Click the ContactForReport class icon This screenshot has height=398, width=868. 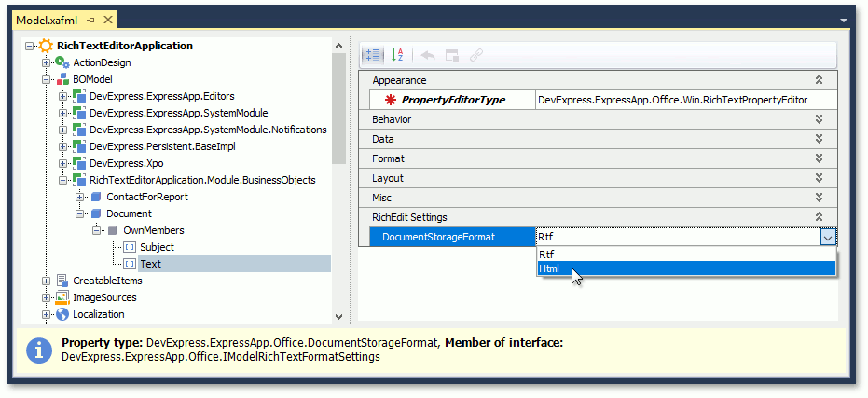click(96, 197)
